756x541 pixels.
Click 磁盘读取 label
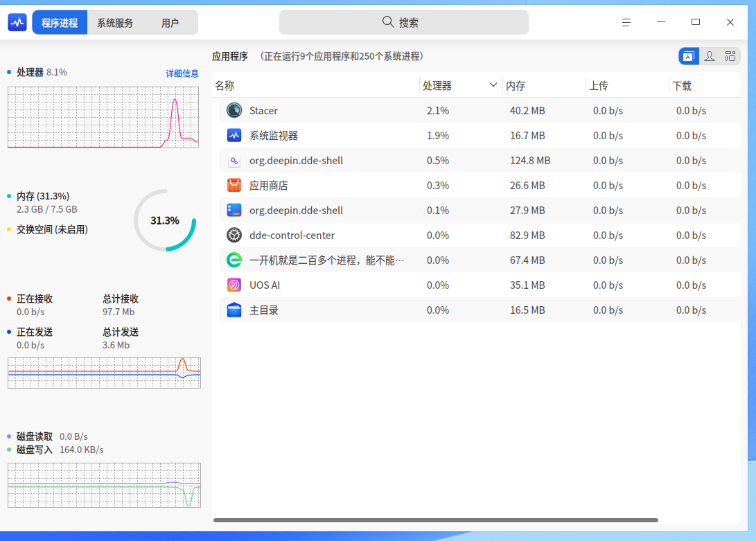click(35, 436)
